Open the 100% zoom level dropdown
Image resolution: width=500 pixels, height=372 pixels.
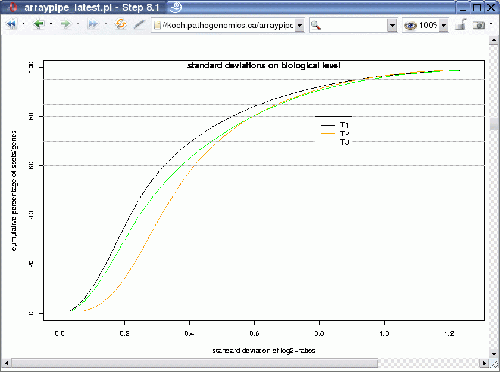point(444,25)
